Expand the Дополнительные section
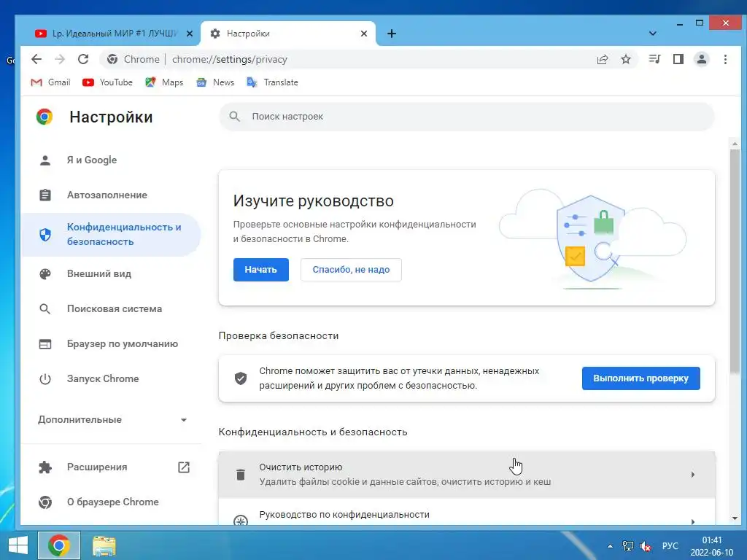 [x=112, y=419]
